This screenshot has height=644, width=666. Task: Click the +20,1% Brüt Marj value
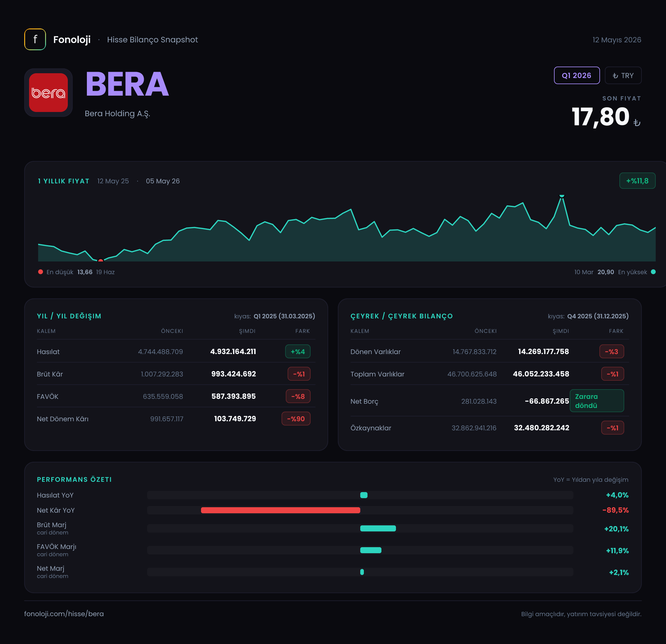point(616,529)
